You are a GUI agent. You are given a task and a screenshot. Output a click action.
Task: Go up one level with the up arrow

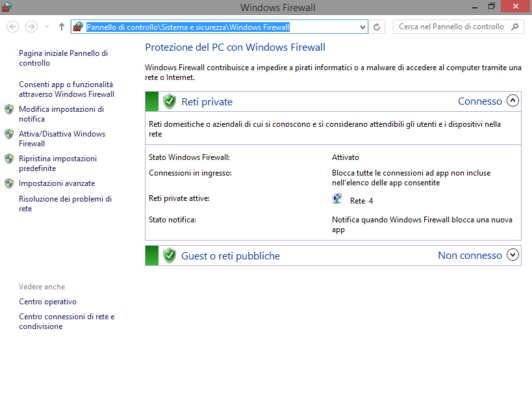pyautogui.click(x=62, y=27)
